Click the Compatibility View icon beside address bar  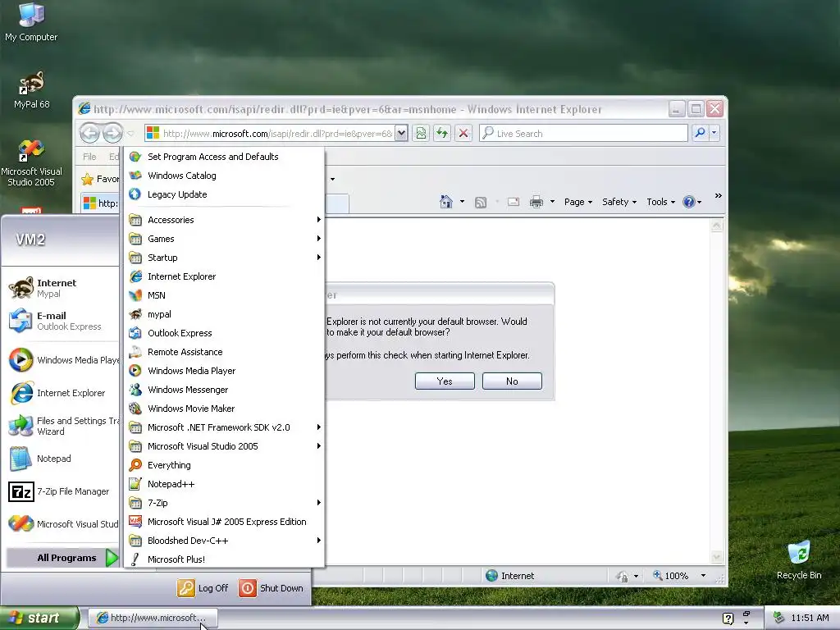coord(421,134)
